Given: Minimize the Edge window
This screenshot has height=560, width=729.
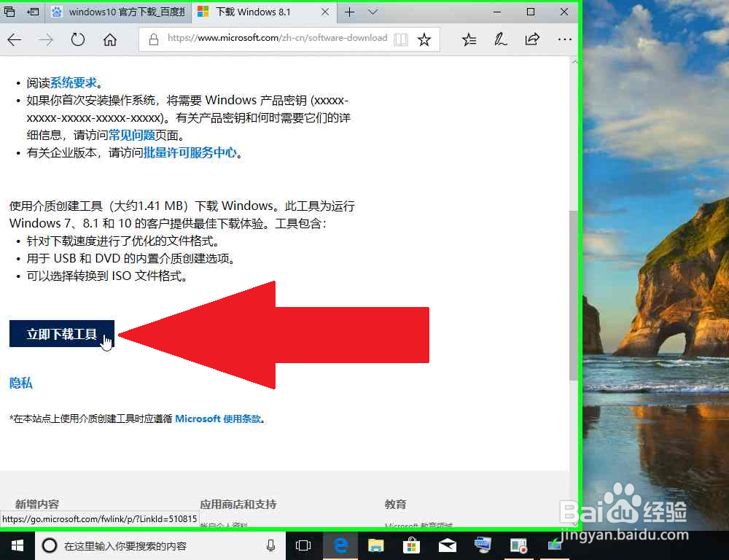Looking at the screenshot, I should (497, 12).
